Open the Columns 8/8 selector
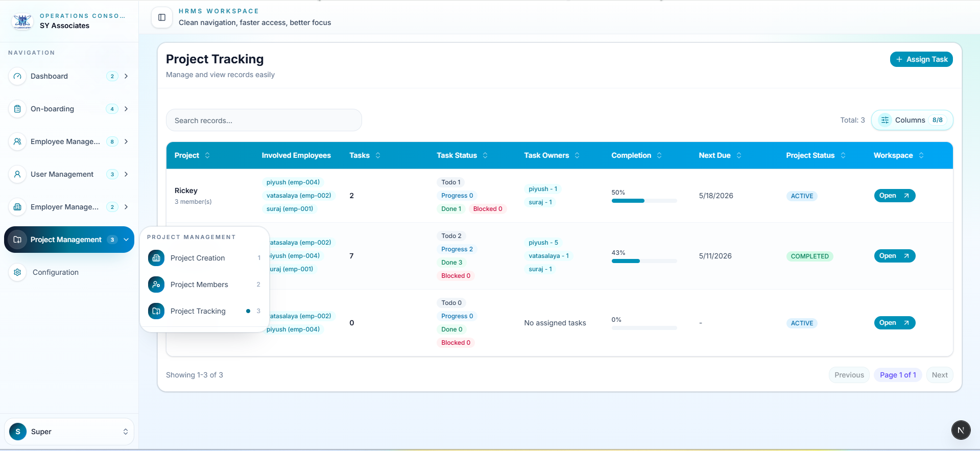 [x=912, y=120]
